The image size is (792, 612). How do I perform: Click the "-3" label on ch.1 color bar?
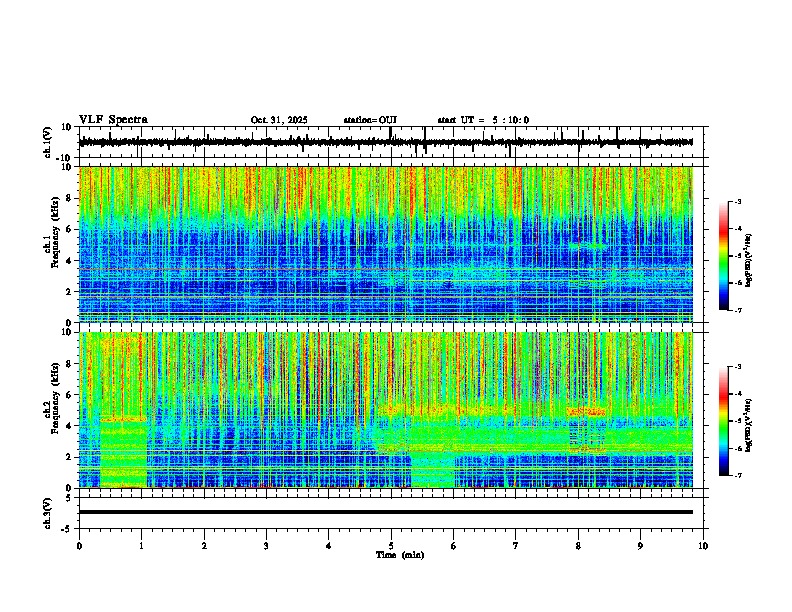[x=738, y=201]
